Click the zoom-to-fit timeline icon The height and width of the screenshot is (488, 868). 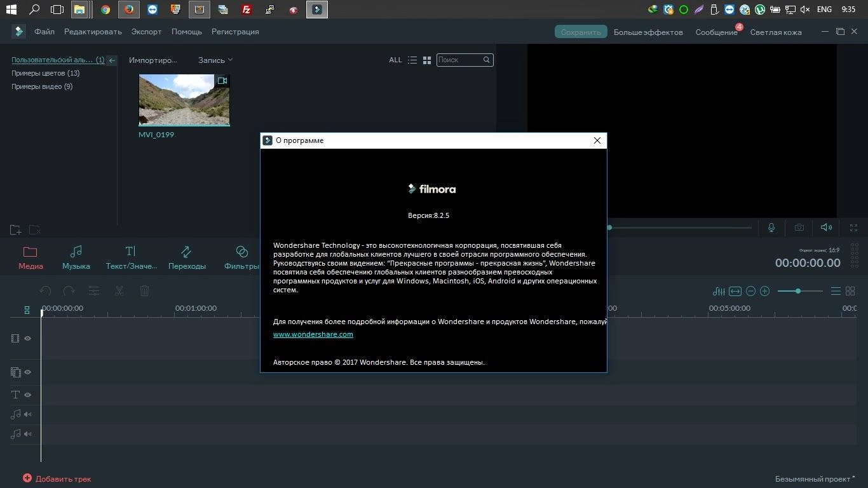[735, 291]
